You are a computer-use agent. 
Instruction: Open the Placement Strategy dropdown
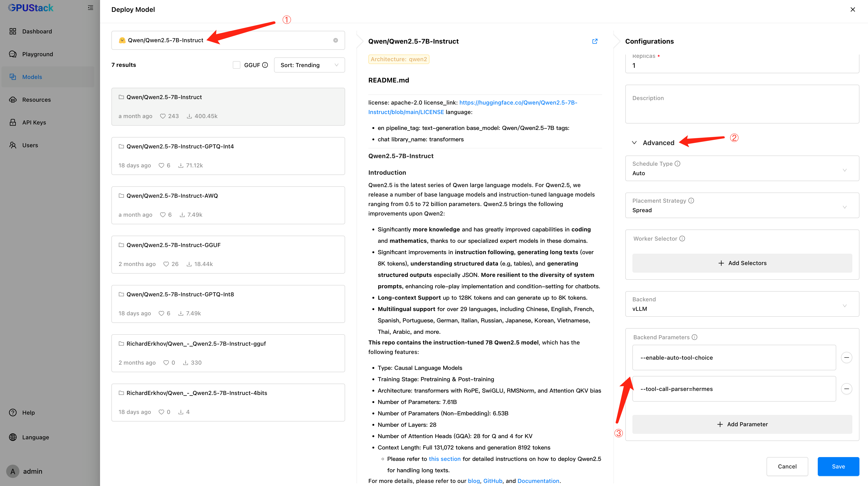pos(742,206)
